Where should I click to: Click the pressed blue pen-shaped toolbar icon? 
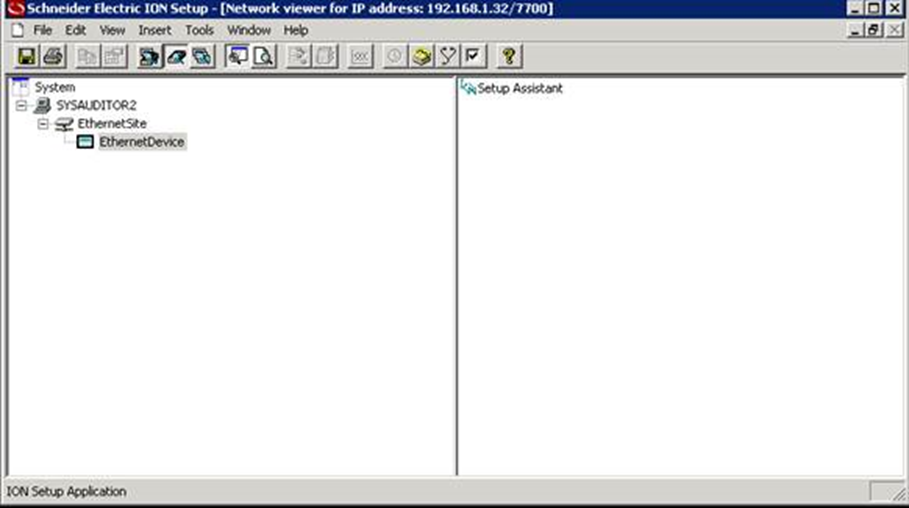click(x=176, y=56)
